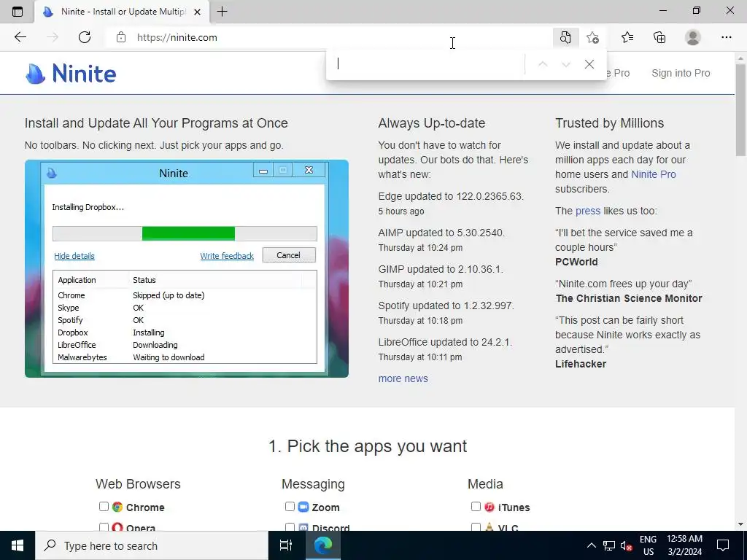The width and height of the screenshot is (747, 560).
Task: Open the muted volume tray icon
Action: coord(626,545)
